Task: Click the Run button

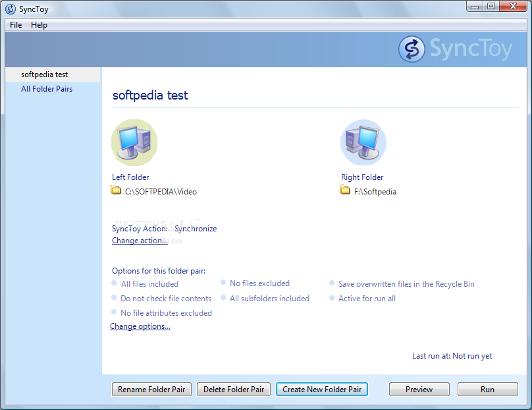Action: pyautogui.click(x=487, y=390)
